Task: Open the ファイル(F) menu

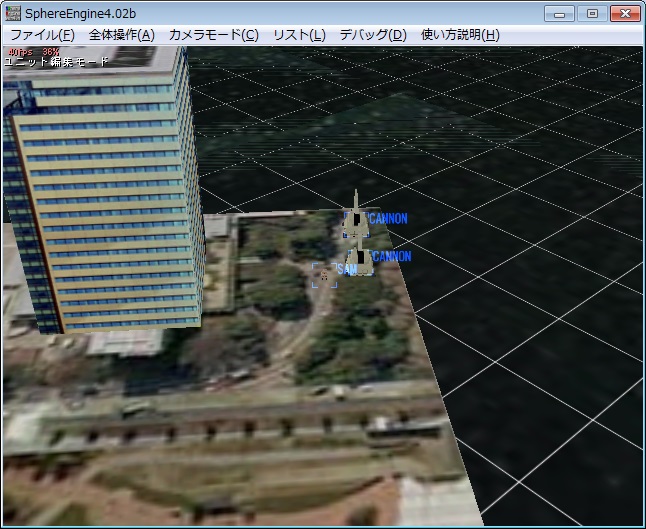Action: [x=42, y=35]
